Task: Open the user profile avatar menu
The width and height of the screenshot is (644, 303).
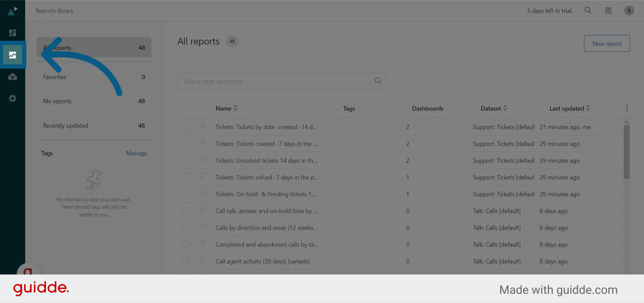Action: point(629,10)
